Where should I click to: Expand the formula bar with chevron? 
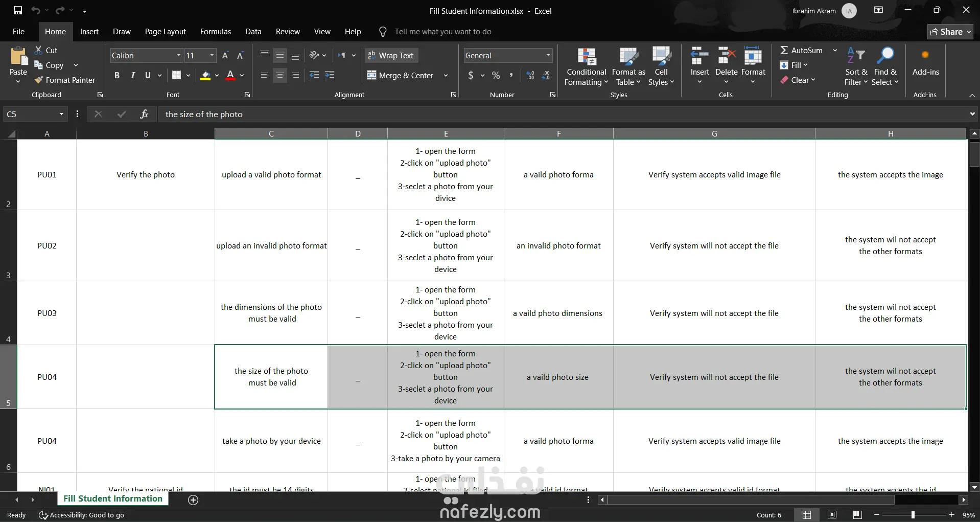pyautogui.click(x=972, y=114)
